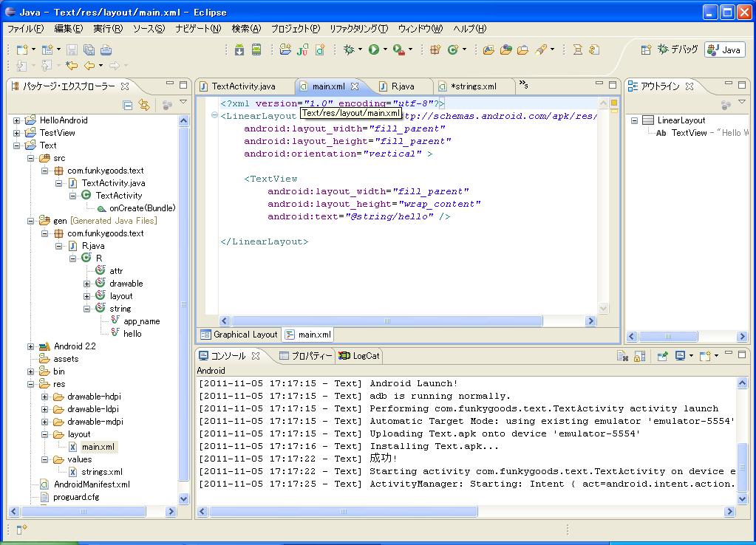Click the New Java Package icon

coord(435,49)
